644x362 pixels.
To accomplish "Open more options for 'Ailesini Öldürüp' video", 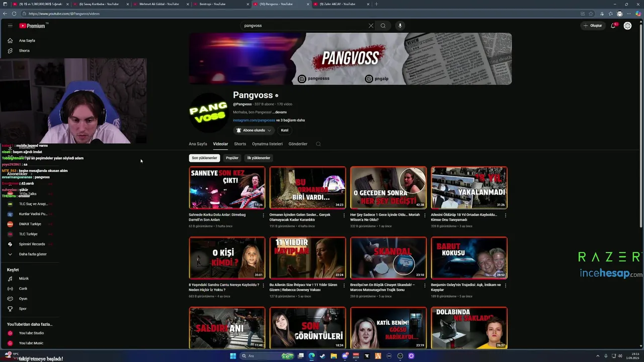I will click(x=505, y=215).
